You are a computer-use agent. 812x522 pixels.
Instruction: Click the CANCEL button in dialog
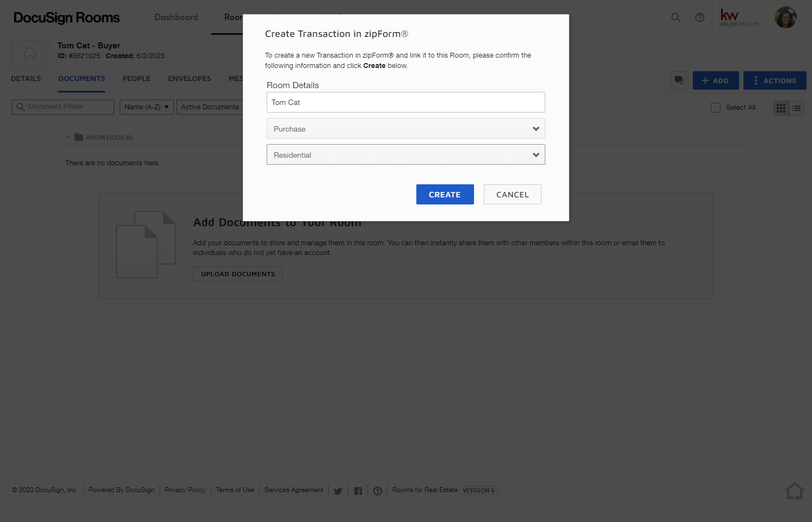coord(513,195)
